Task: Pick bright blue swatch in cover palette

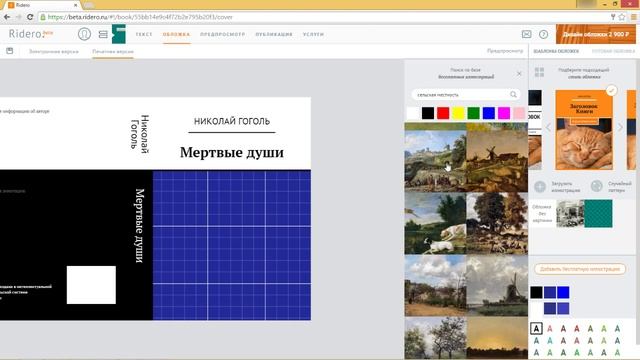Action: click(x=563, y=292)
